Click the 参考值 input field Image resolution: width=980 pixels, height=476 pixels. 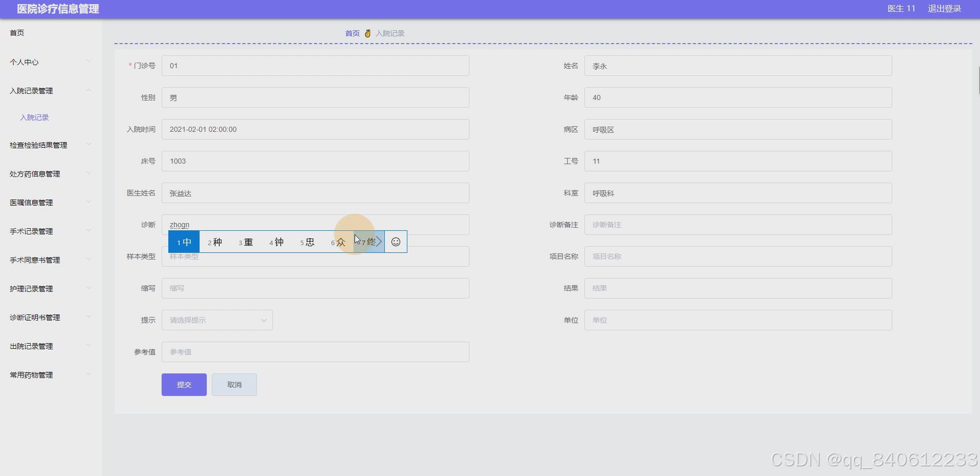pyautogui.click(x=316, y=352)
